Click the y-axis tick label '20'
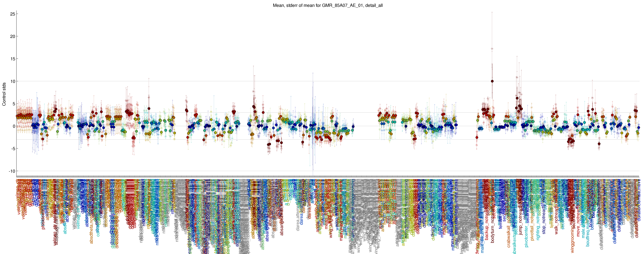The height and width of the screenshot is (254, 644). click(12, 37)
